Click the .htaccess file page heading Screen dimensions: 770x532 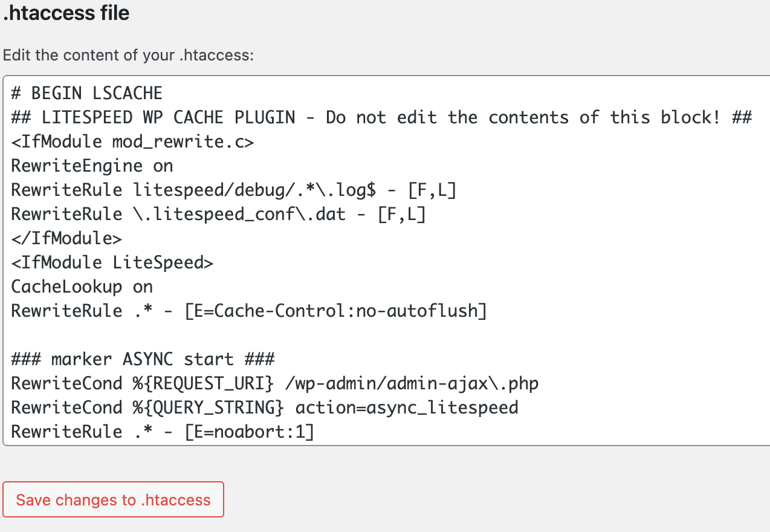tap(65, 13)
